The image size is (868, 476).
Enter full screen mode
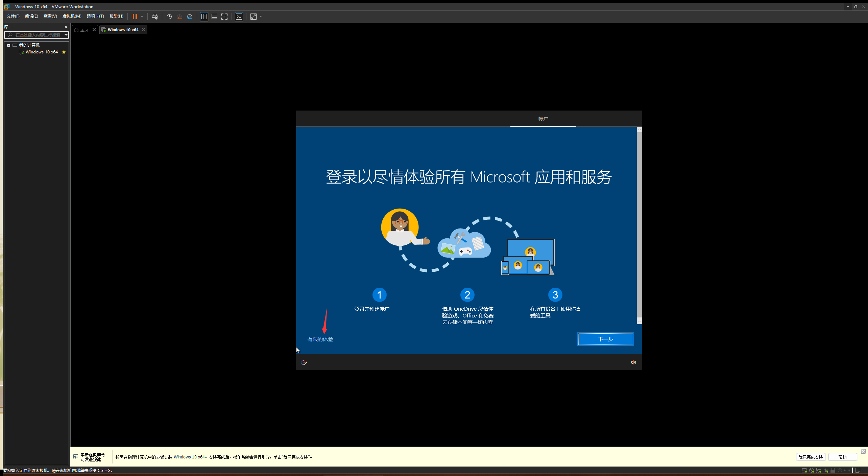(x=224, y=17)
